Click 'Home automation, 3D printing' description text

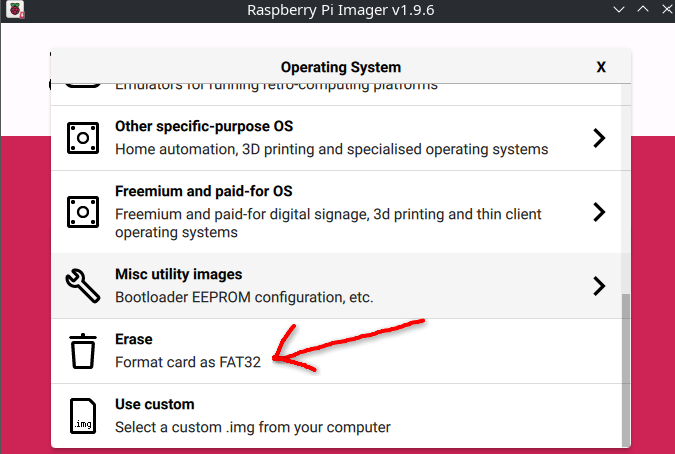click(x=331, y=149)
